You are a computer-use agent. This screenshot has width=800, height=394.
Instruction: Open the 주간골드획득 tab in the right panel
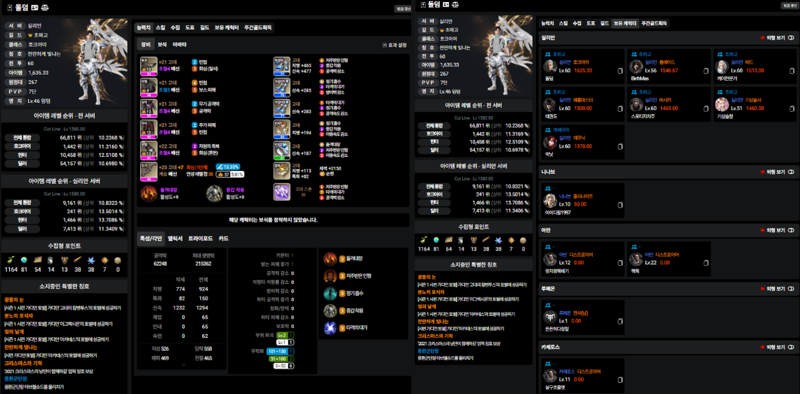pyautogui.click(x=654, y=23)
